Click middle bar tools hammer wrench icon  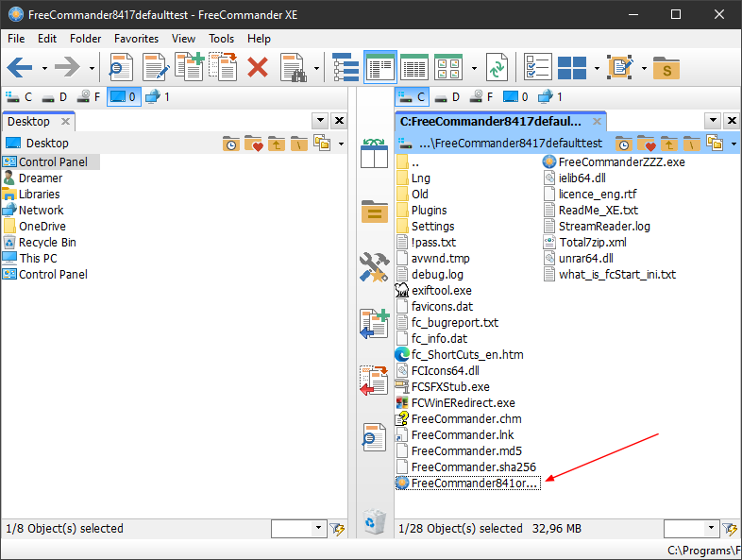(375, 267)
